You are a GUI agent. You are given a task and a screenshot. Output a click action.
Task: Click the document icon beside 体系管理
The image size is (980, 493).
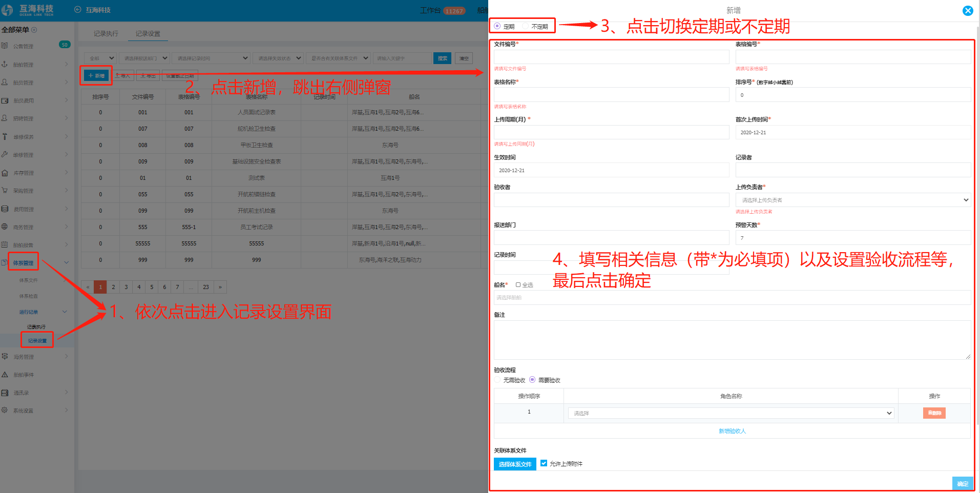pyautogui.click(x=5, y=262)
